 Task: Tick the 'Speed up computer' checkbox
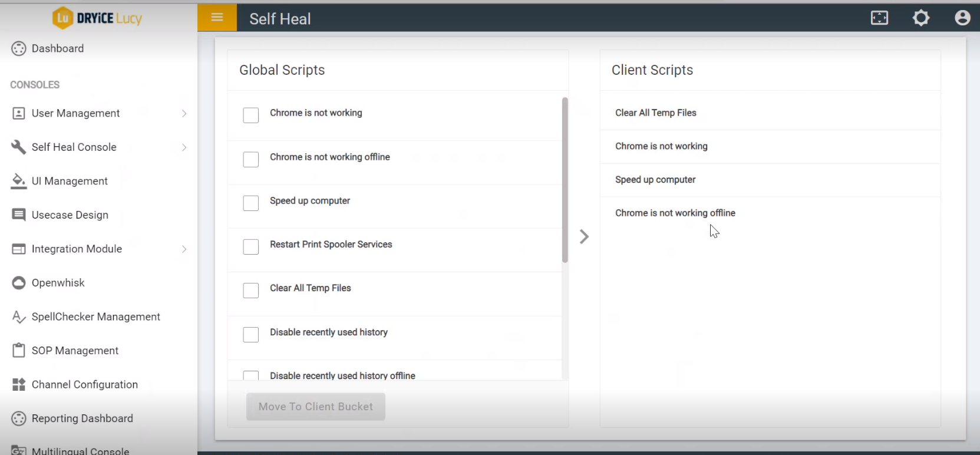[251, 203]
